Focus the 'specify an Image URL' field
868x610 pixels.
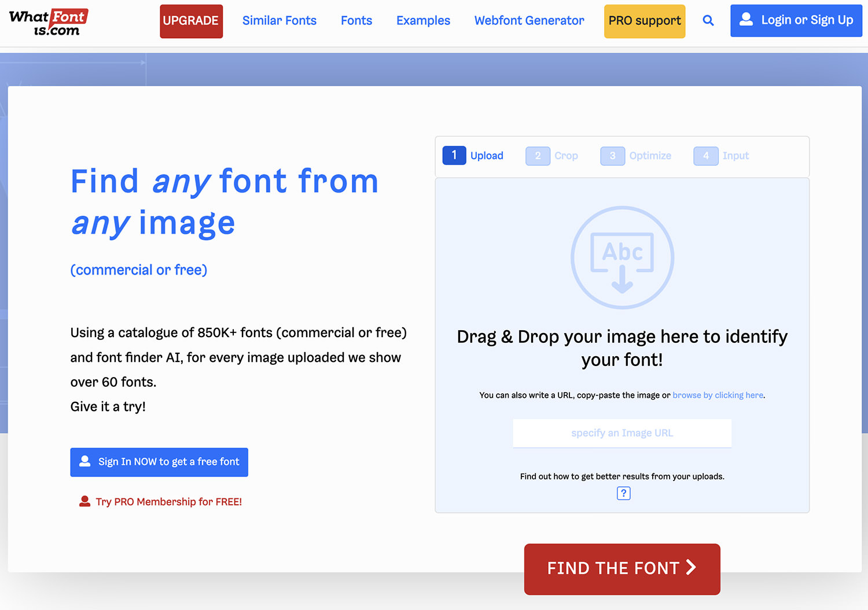coord(622,433)
